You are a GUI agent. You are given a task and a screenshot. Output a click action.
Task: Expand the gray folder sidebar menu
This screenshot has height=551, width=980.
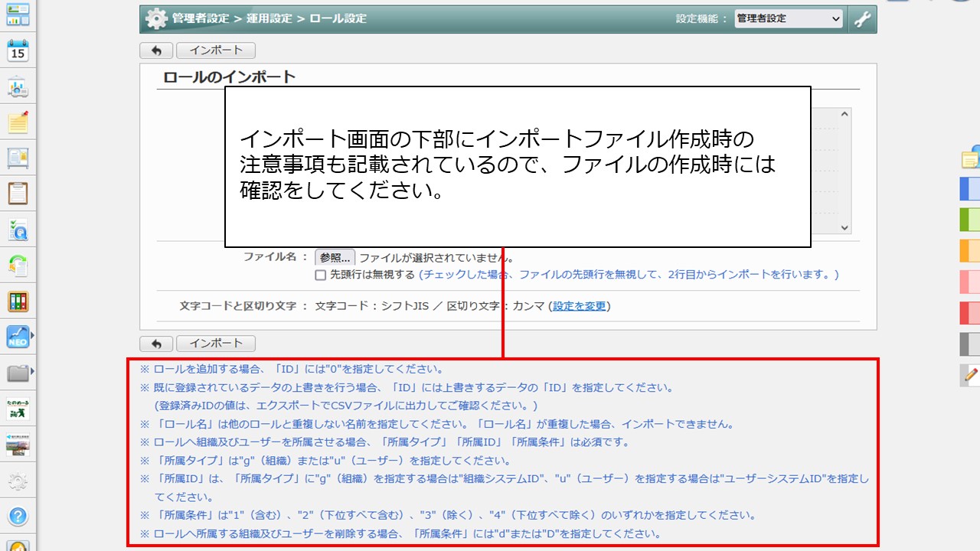pyautogui.click(x=18, y=373)
